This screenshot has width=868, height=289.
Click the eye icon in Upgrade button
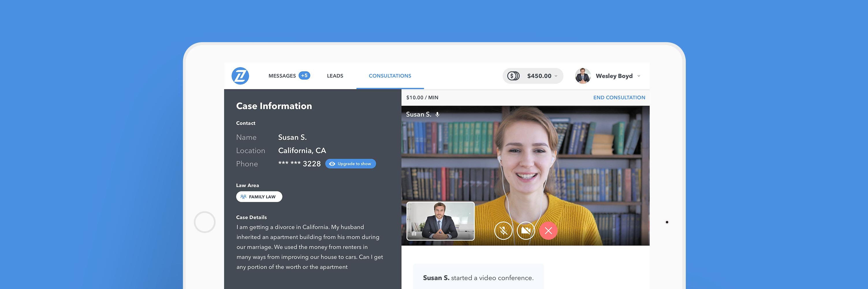pos(332,164)
